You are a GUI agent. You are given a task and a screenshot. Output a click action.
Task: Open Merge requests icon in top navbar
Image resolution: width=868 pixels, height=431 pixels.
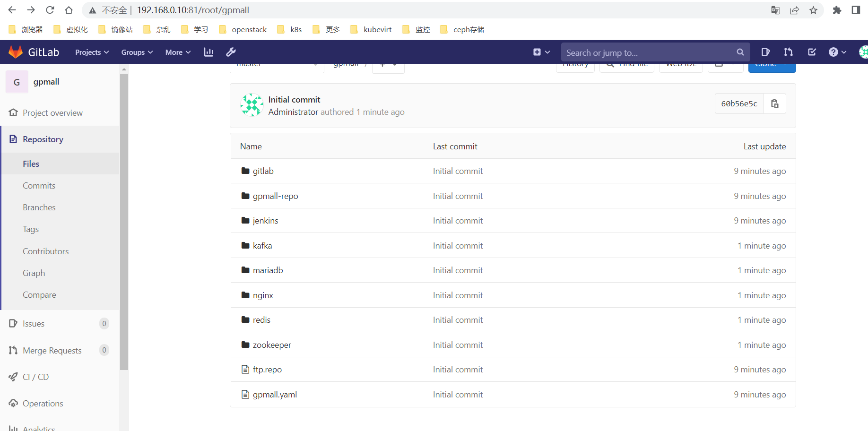[789, 52]
